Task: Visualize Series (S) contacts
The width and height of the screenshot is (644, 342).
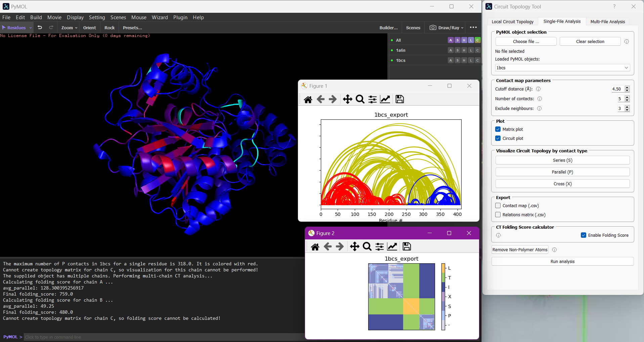Action: pos(562,160)
